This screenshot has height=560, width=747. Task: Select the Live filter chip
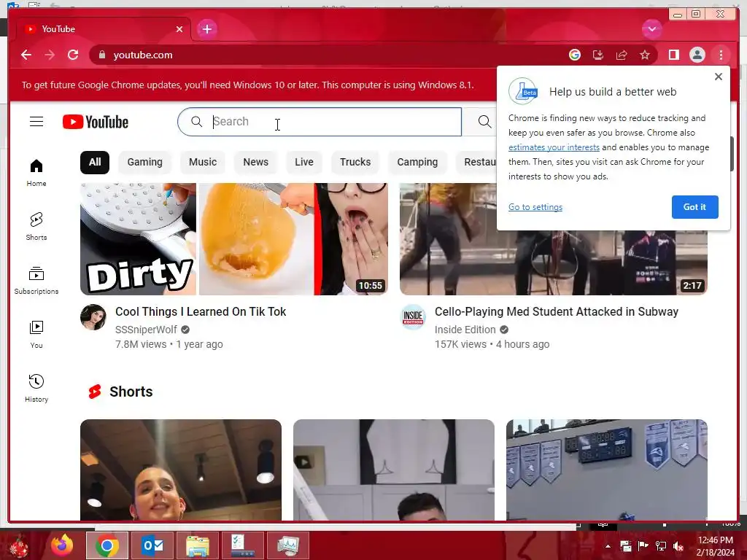[304, 162]
